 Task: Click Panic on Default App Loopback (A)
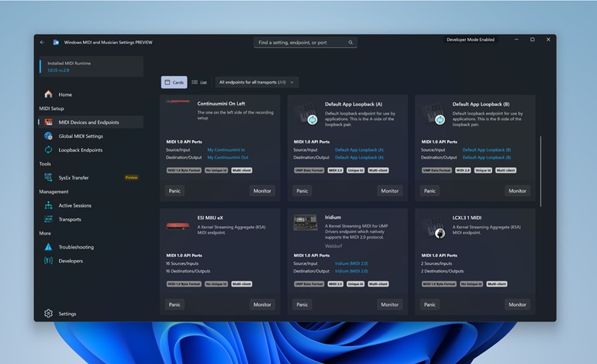coord(302,191)
